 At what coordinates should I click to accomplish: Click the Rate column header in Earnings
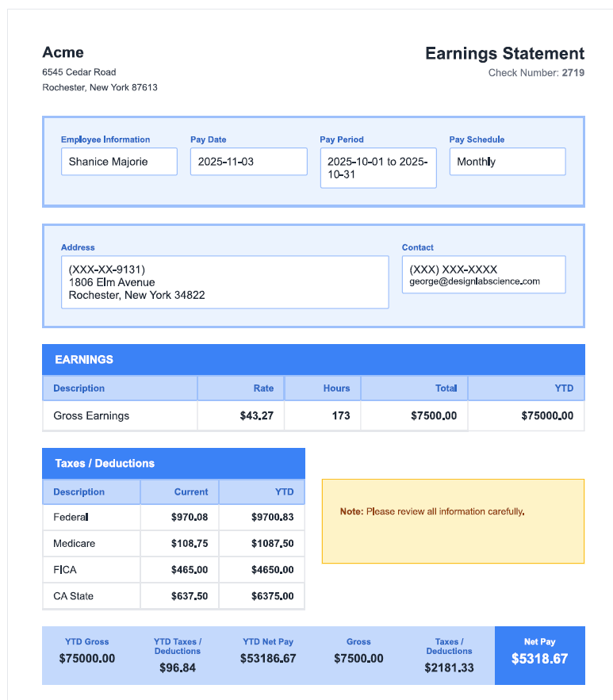(x=263, y=388)
